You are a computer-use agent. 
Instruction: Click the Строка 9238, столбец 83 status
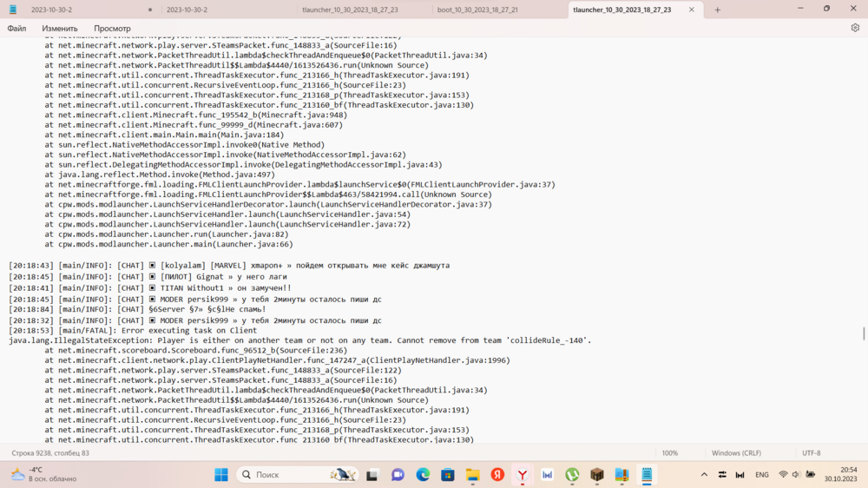point(50,453)
